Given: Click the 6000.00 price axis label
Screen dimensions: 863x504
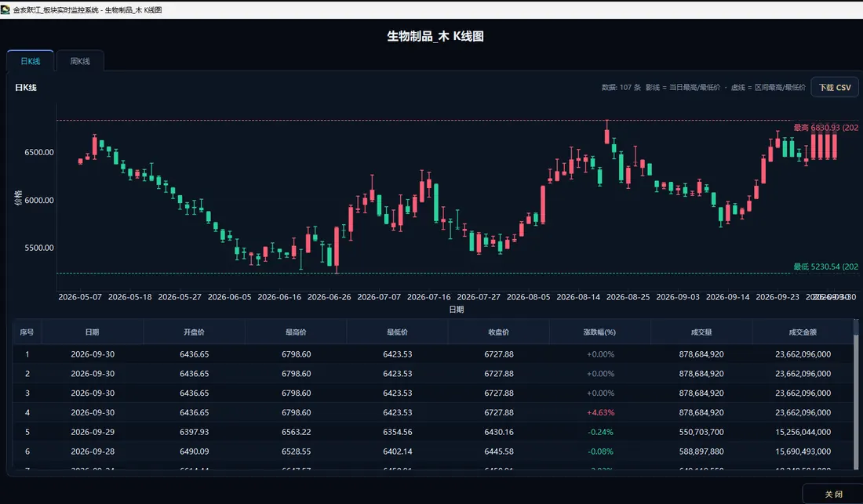Looking at the screenshot, I should tap(39, 200).
